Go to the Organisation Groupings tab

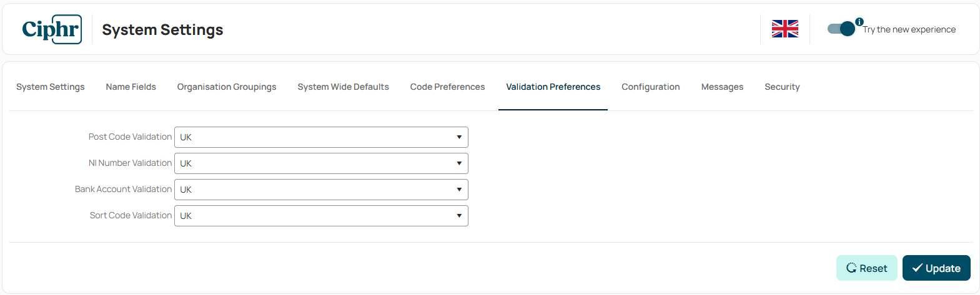227,87
